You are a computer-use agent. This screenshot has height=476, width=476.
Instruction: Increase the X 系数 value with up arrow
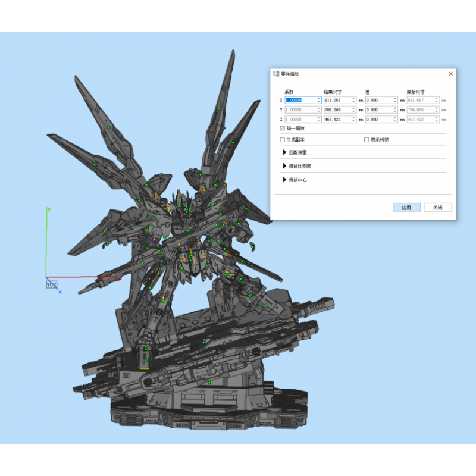318,99
